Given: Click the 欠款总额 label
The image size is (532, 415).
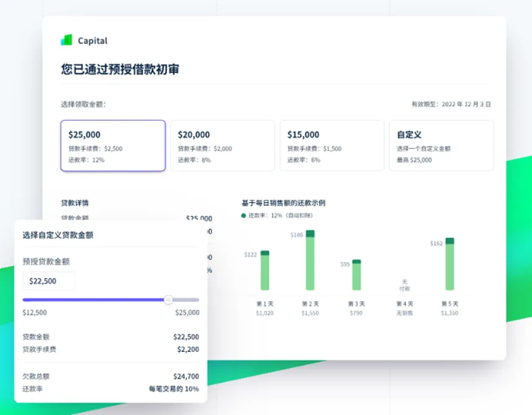Looking at the screenshot, I should point(36,376).
